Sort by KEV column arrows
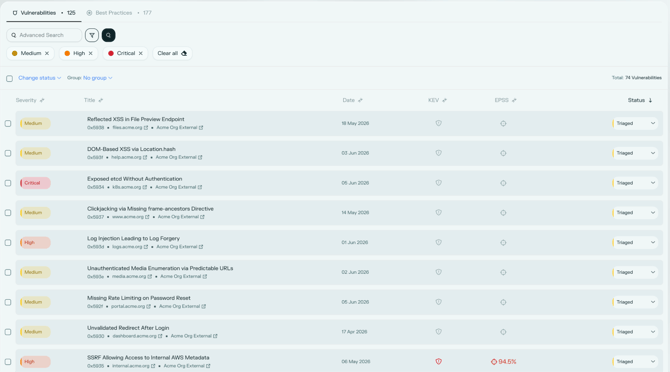 point(444,100)
